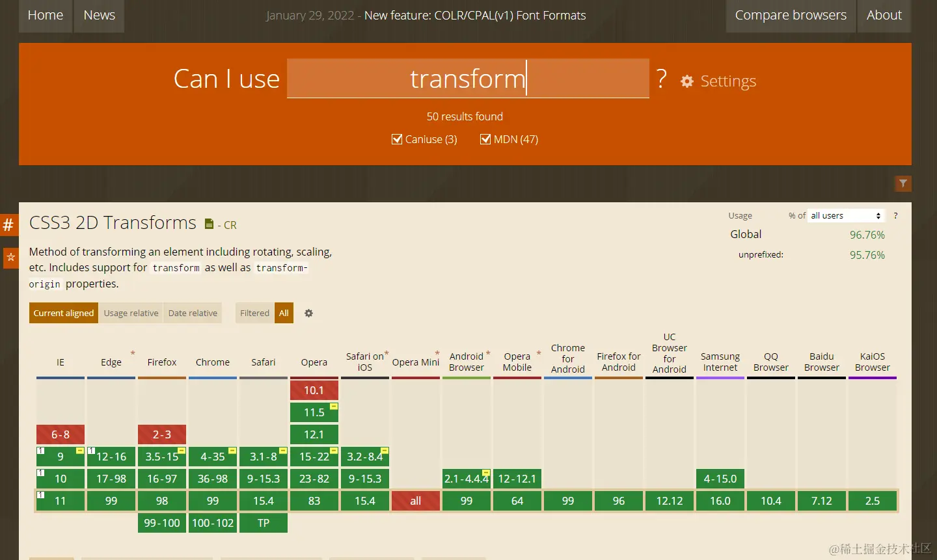This screenshot has width=937, height=560.
Task: Open Settings via the gear icon
Action: click(x=687, y=81)
